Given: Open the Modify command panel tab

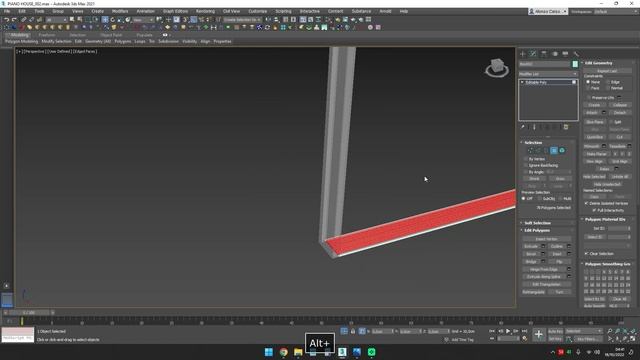Looking at the screenshot, I should [533, 54].
